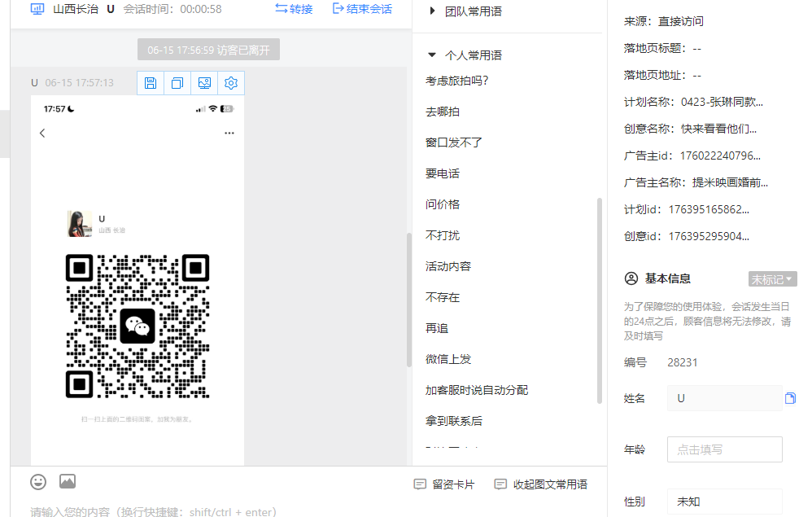This screenshot has height=517, width=812.
Task: Click the 创意id value
Action: coord(709,237)
